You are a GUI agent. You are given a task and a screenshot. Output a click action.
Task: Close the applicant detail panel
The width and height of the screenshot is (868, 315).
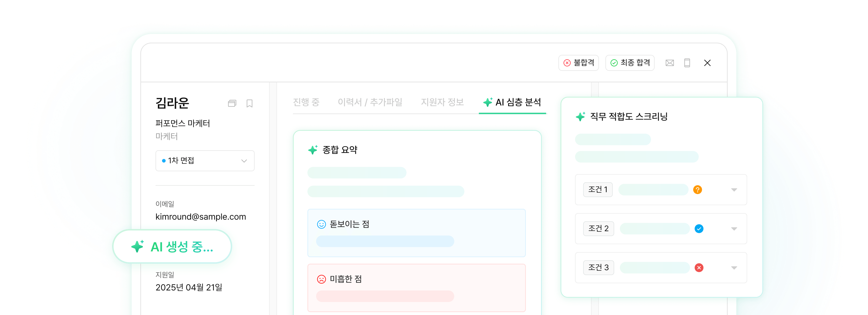tap(707, 63)
